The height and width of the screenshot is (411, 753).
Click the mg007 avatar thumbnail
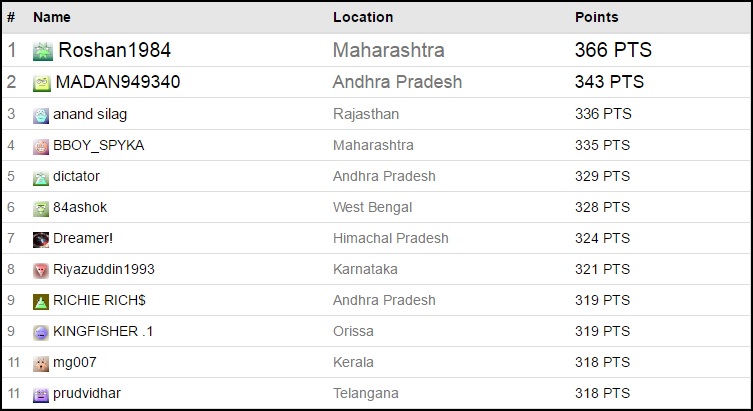point(41,363)
